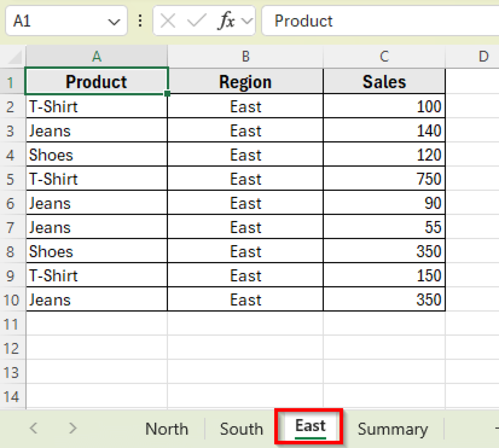Click the Enter checkmark icon in formula bar
Image resolution: width=499 pixels, height=448 pixels.
(196, 21)
